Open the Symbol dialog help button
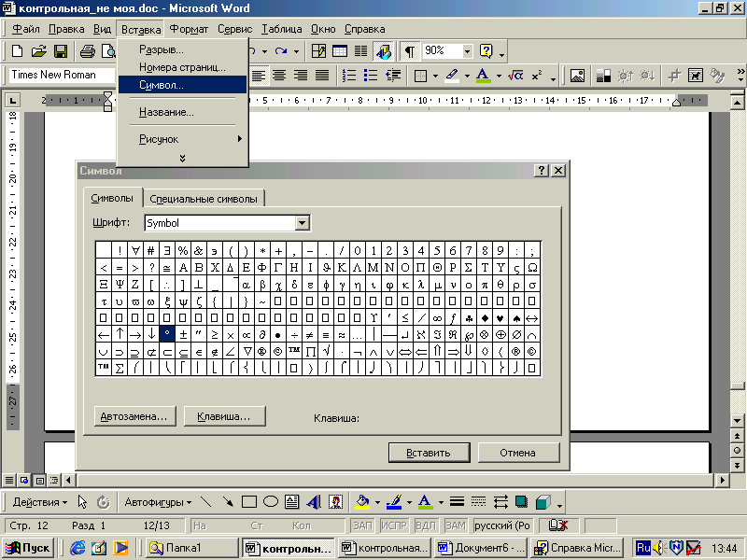Screen dimensions: 747x560 click(542, 170)
